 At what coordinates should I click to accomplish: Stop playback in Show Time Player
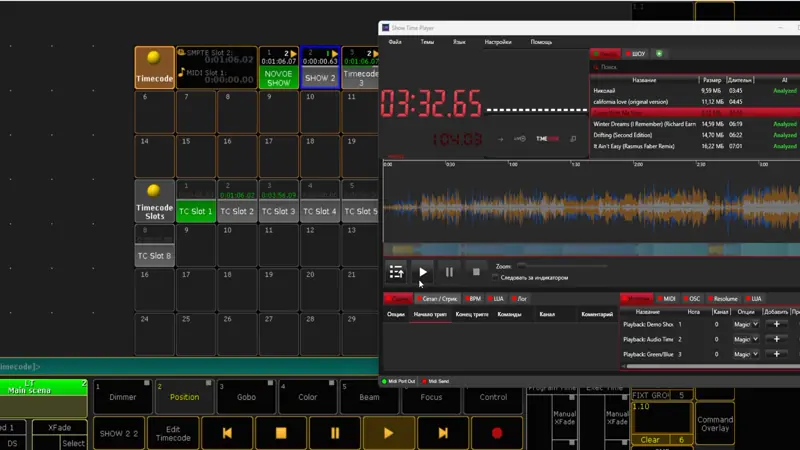pyautogui.click(x=476, y=271)
